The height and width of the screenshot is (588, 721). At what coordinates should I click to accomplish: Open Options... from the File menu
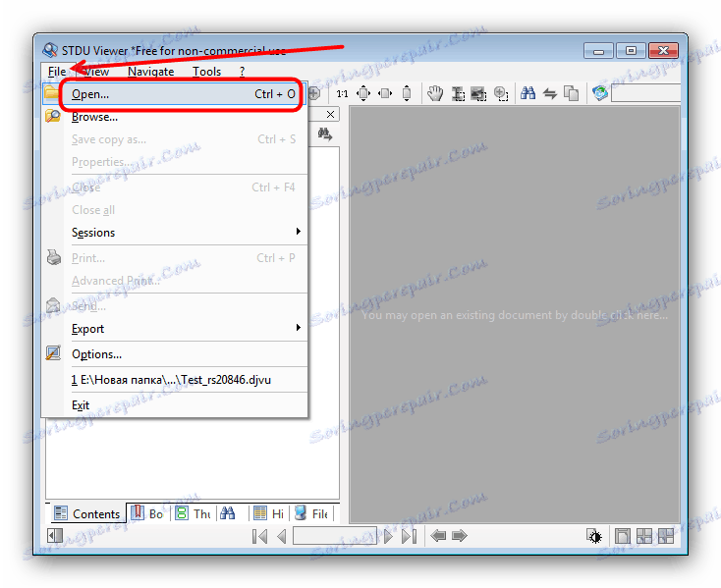(x=175, y=354)
